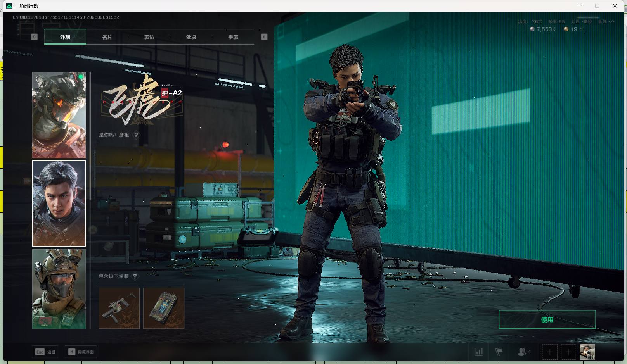Open the 名片 tab

(107, 37)
